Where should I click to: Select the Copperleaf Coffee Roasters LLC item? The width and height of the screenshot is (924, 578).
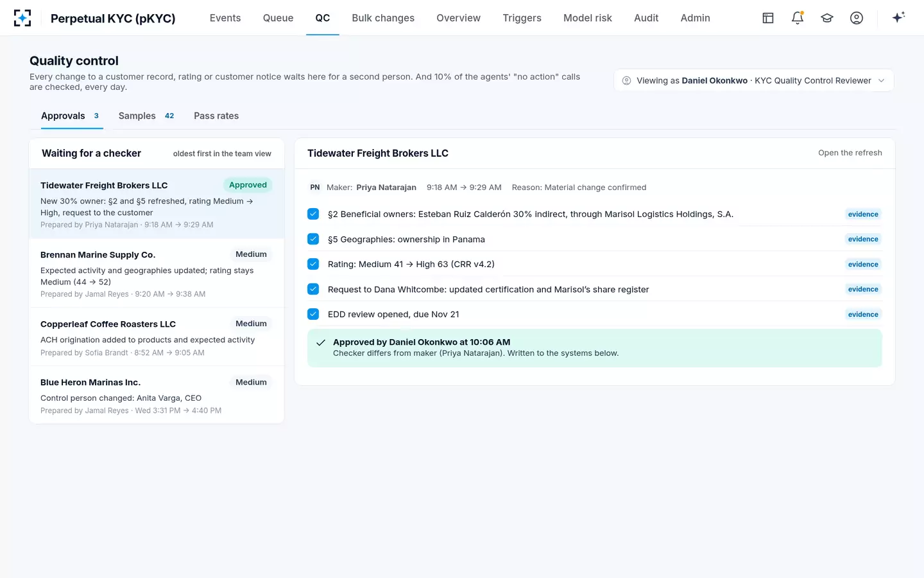click(157, 337)
